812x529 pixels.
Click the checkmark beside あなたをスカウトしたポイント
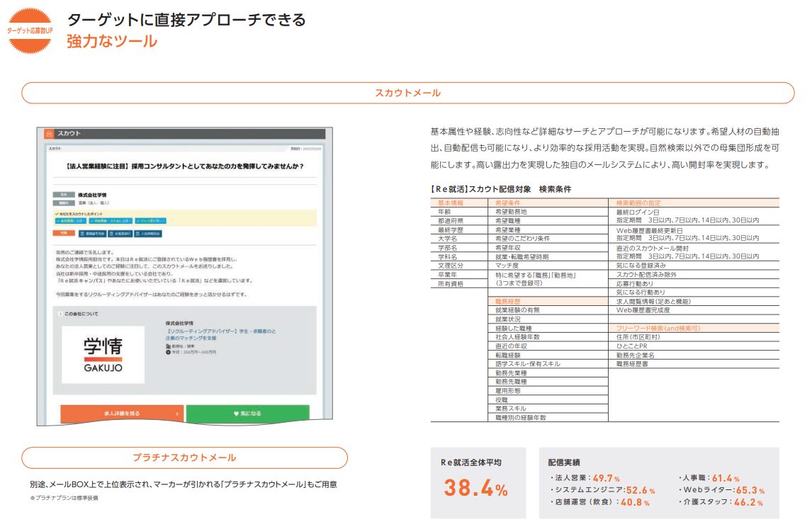(56, 212)
